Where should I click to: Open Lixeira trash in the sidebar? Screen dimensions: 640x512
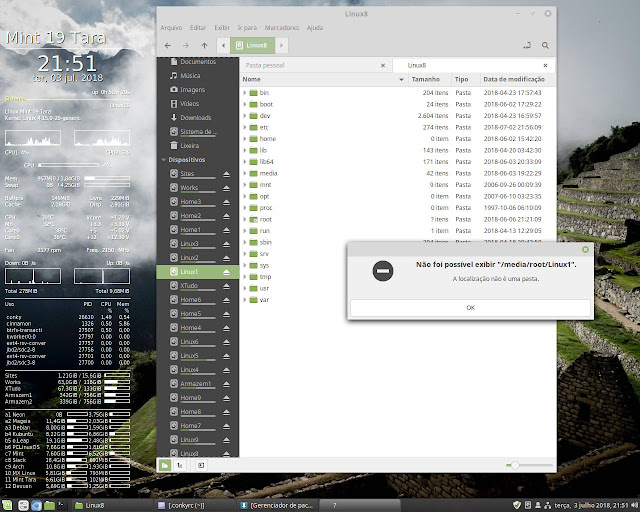click(198, 145)
